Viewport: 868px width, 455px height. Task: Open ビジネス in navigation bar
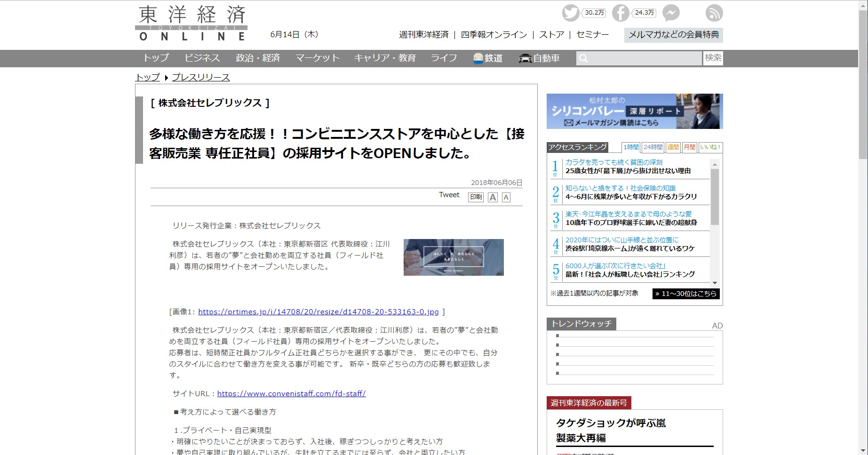coord(202,58)
